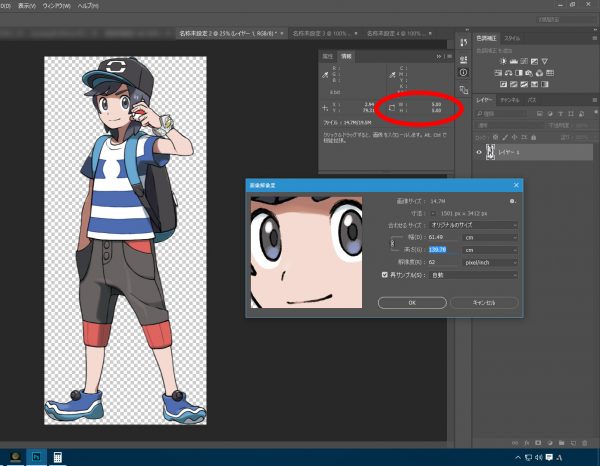Switch to the チャンネル tab
The height and width of the screenshot is (466, 600).
[510, 100]
